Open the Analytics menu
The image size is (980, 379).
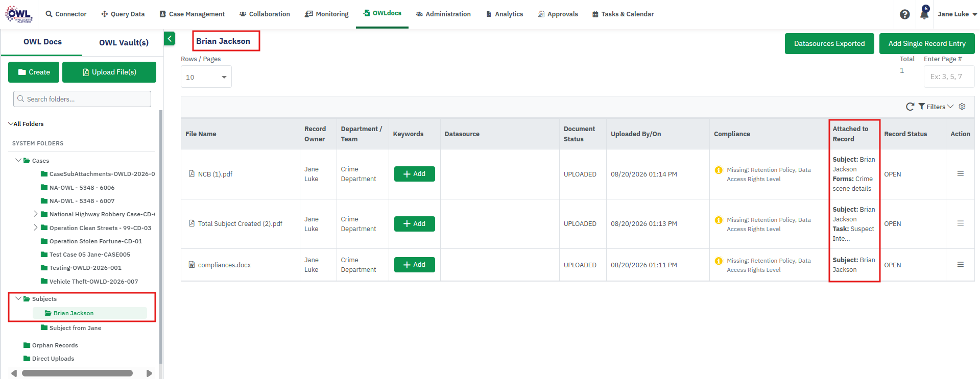[505, 14]
